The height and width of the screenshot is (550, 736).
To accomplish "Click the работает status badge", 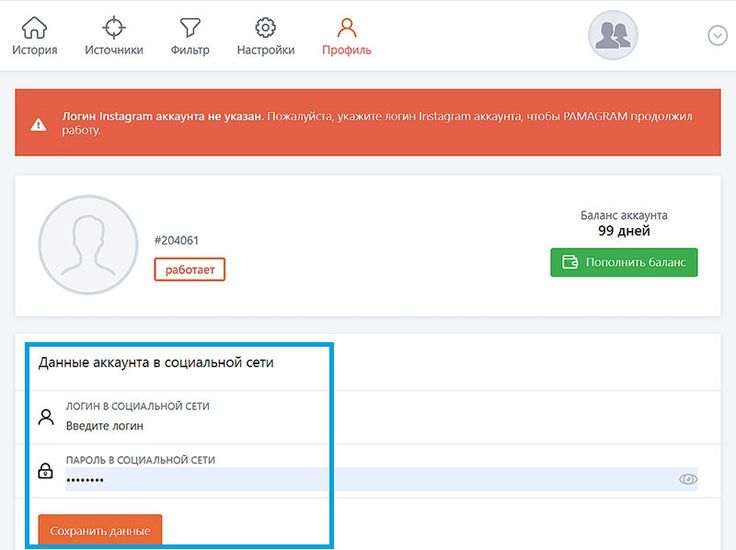I will [190, 269].
